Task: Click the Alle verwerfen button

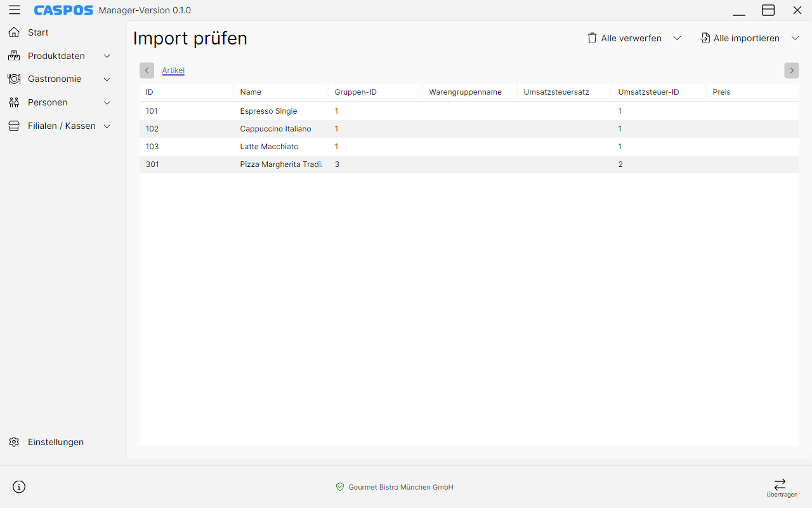Action: pyautogui.click(x=625, y=38)
